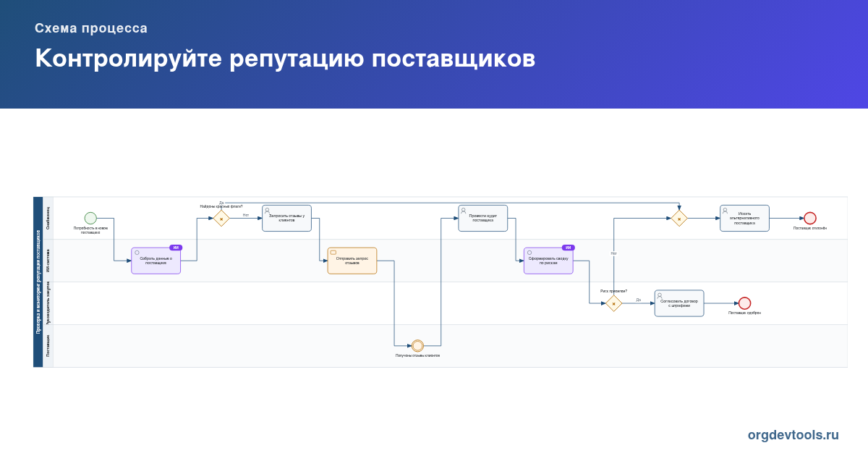Click the circle marker in 'Собрать данные о поставщике'
The width and height of the screenshot is (868, 456).
click(x=137, y=253)
